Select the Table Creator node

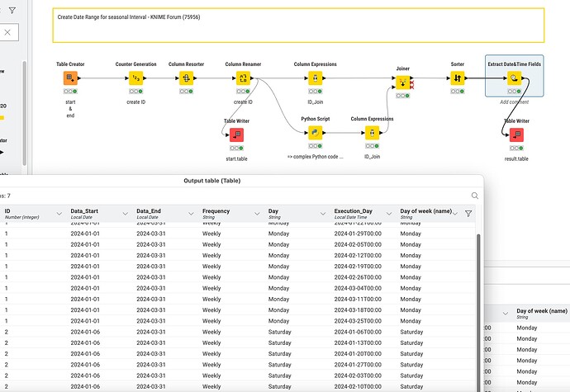[70, 78]
